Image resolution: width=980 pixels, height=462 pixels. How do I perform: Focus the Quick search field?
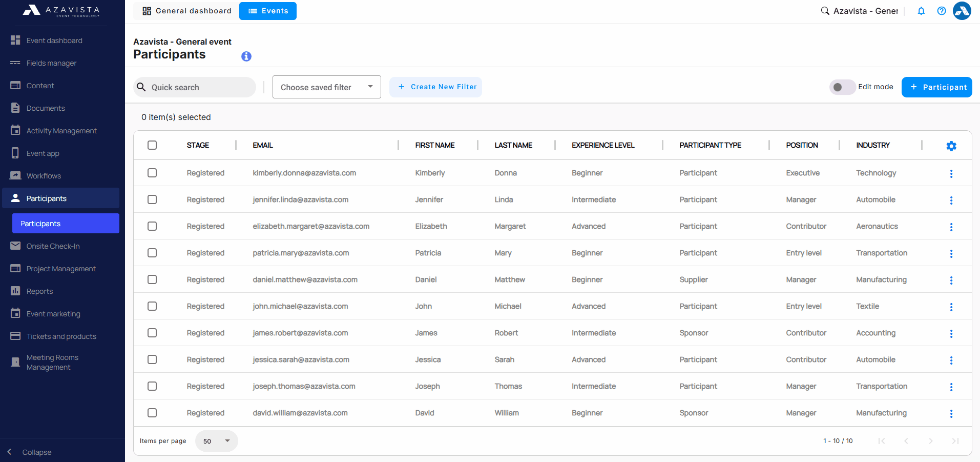(x=195, y=87)
